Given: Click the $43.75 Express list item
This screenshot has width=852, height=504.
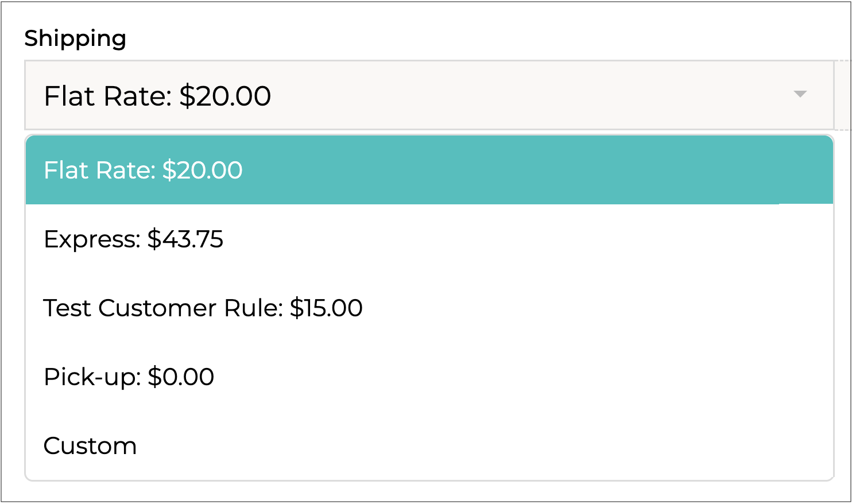Looking at the screenshot, I should tap(133, 239).
